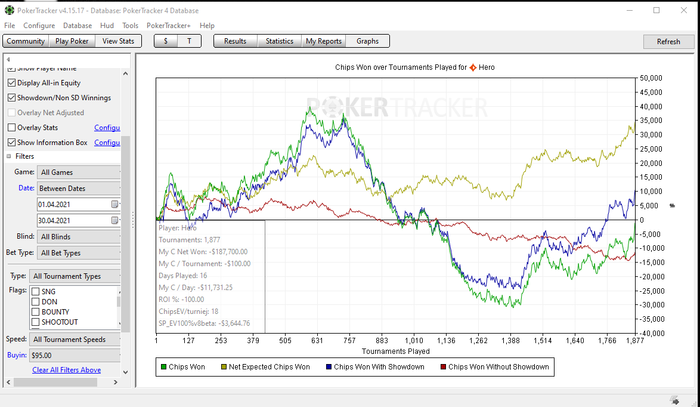Click the Hero site icon in chart title
Screen dimensions: 700x407
[x=473, y=67]
